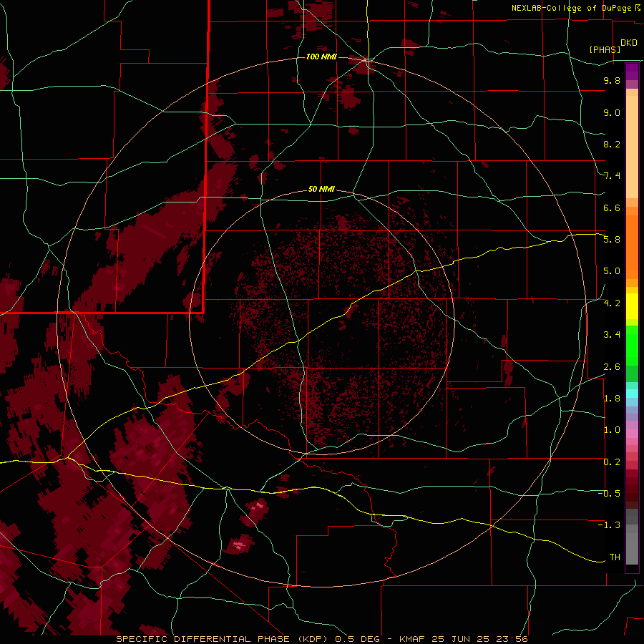Click the 9.0 scale value
Screen dimensions: 644x644
612,112
